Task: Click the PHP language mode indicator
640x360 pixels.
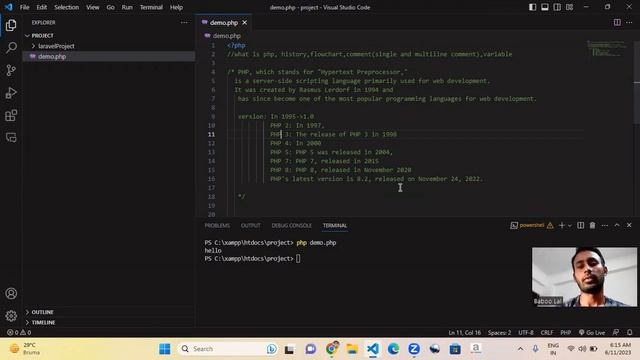Action: tap(565, 332)
